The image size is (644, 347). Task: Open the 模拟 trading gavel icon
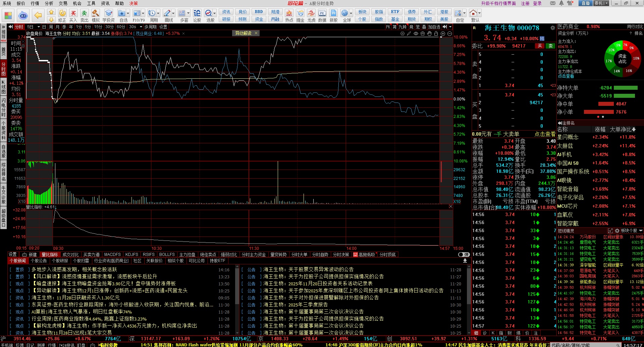pos(96,15)
